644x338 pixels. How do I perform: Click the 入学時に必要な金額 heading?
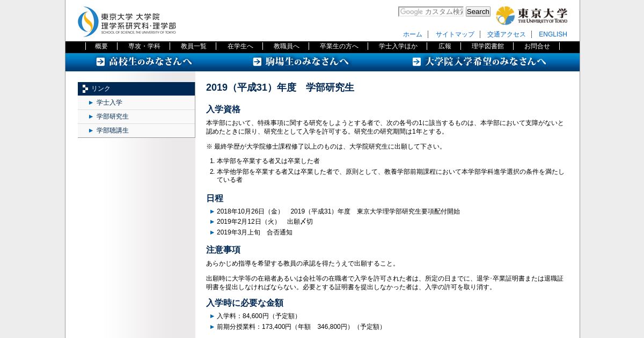tap(245, 303)
